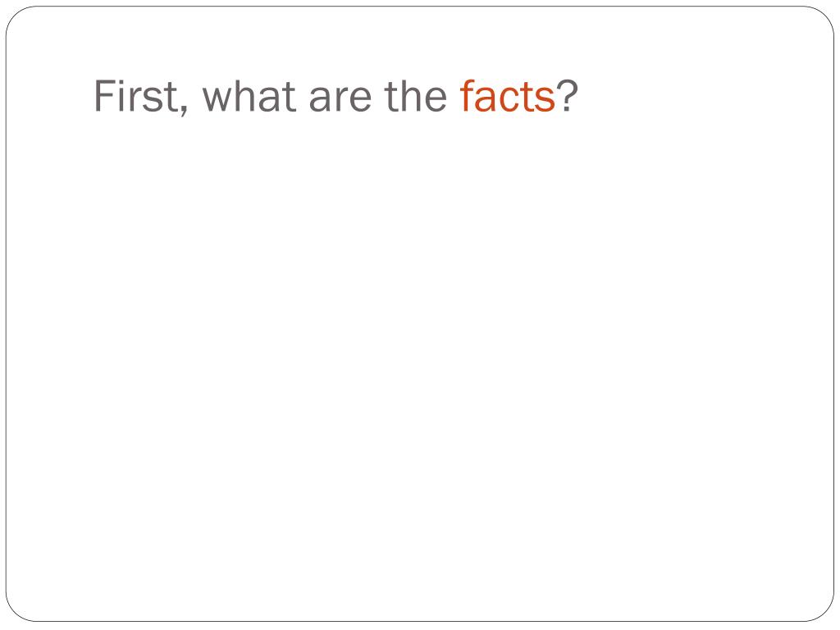The image size is (840, 630).
Task: Click the word "what" in the heading
Action: pos(249,96)
